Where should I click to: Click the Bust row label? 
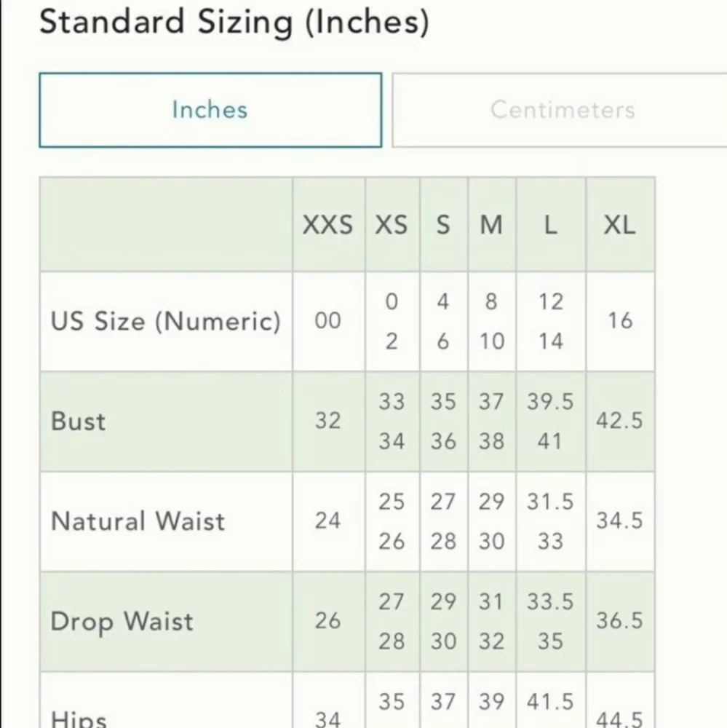coord(79,422)
